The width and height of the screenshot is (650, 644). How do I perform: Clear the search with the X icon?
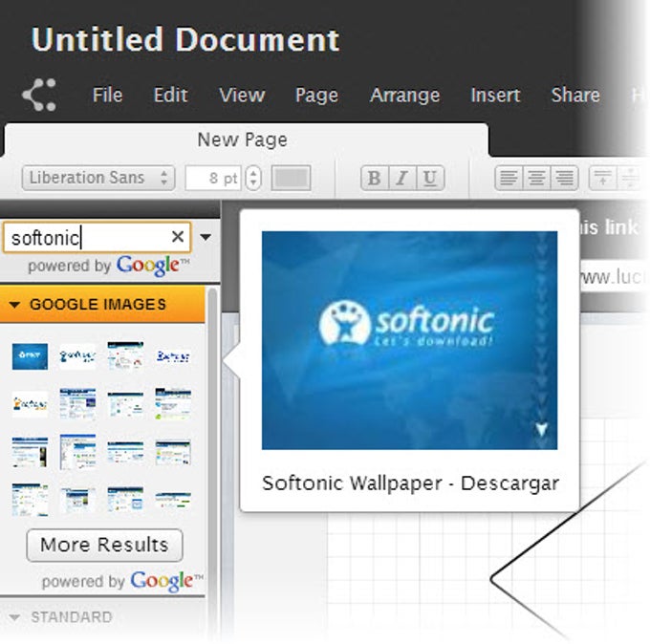178,237
